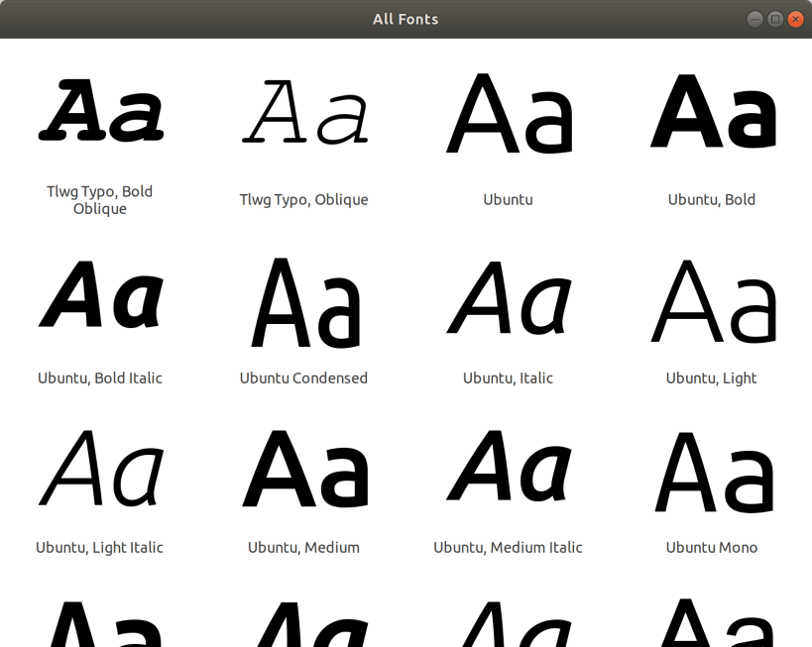Click the "Ubuntu, Medium Italic" label
Viewport: 812px width, 647px height.
coord(508,547)
